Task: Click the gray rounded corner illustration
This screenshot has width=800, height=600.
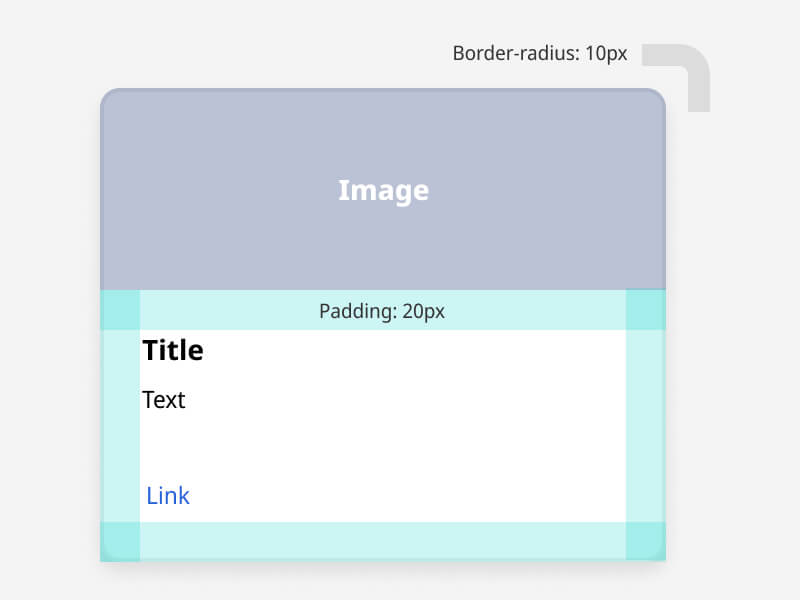Action: click(676, 78)
